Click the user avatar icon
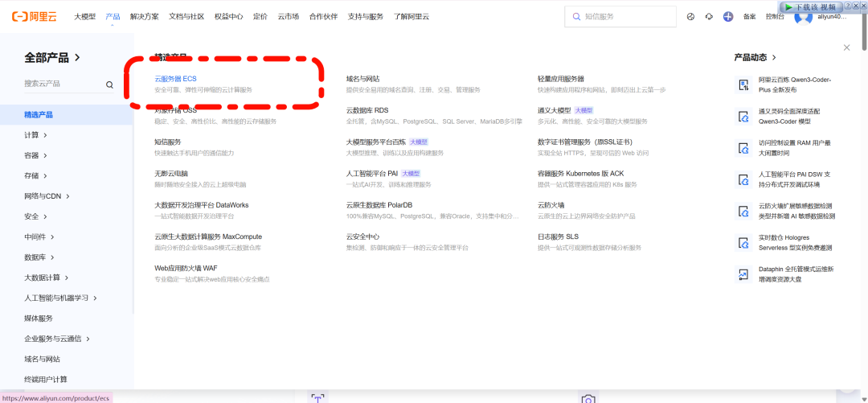 tap(803, 17)
